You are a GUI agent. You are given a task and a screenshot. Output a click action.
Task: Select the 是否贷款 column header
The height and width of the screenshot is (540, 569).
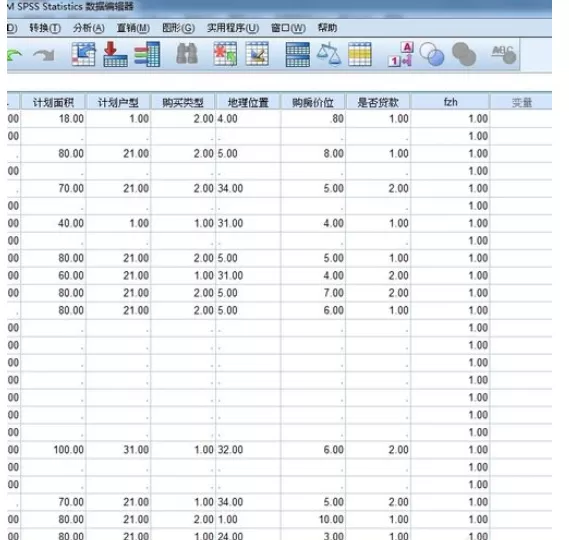[x=378, y=102]
